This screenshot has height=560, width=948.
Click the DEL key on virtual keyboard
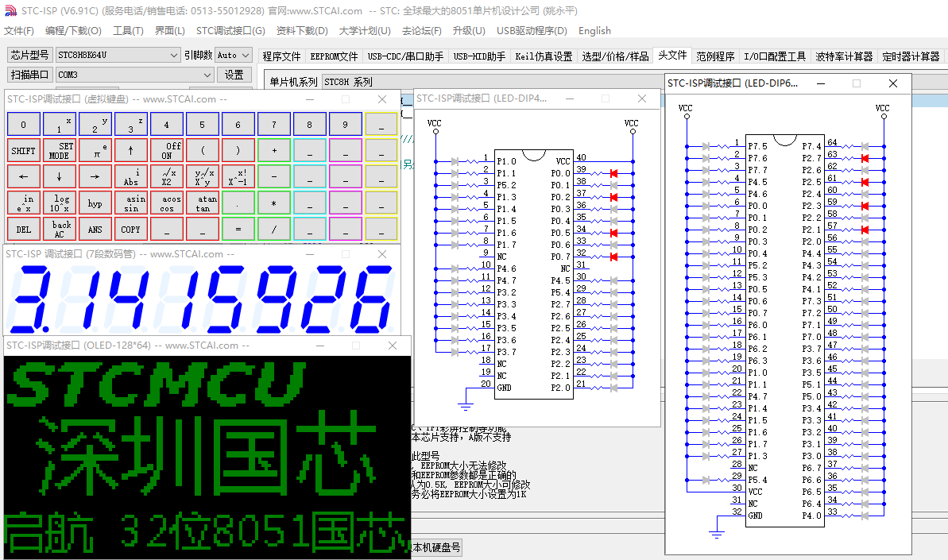pyautogui.click(x=24, y=230)
